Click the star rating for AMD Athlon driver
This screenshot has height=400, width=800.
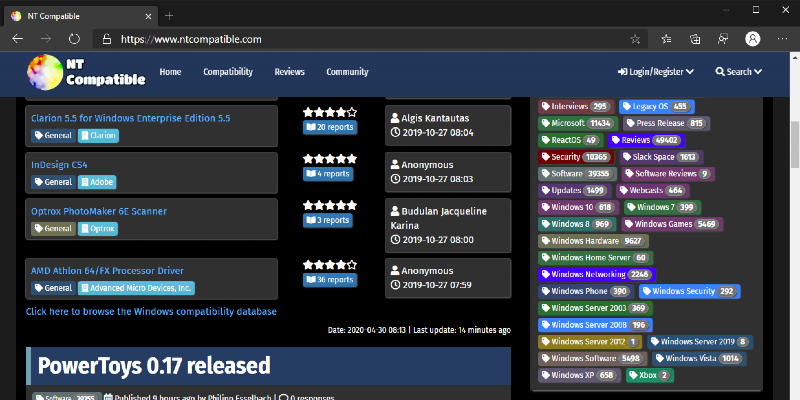pyautogui.click(x=330, y=265)
